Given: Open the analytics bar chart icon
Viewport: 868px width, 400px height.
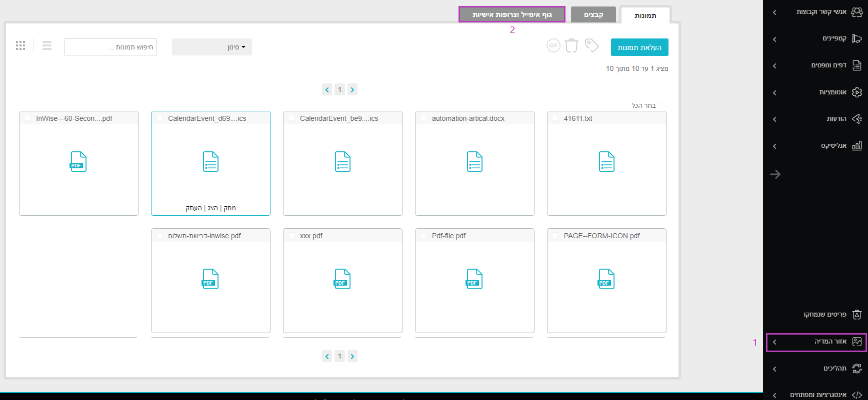Looking at the screenshot, I should point(856,146).
